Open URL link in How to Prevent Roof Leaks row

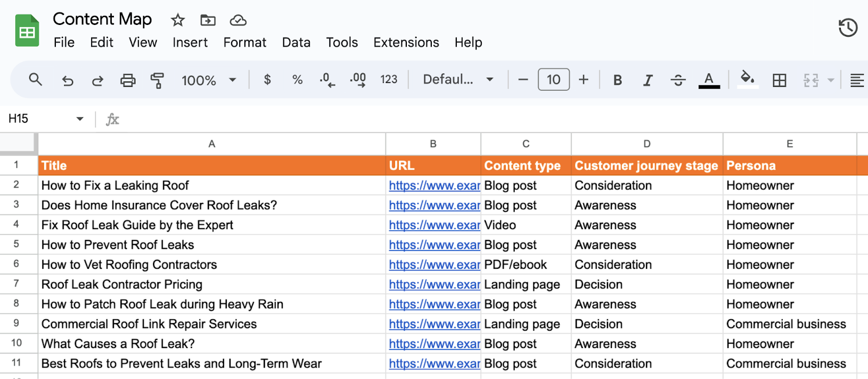[x=435, y=245]
